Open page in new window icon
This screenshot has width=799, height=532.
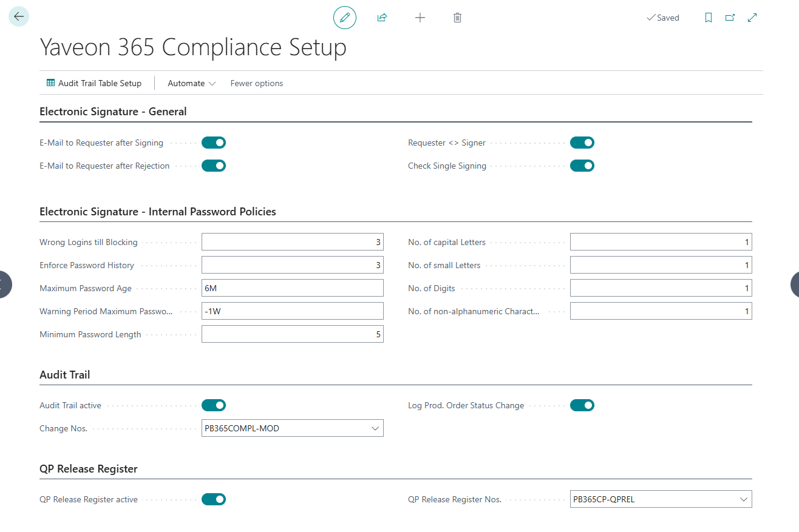coord(730,18)
